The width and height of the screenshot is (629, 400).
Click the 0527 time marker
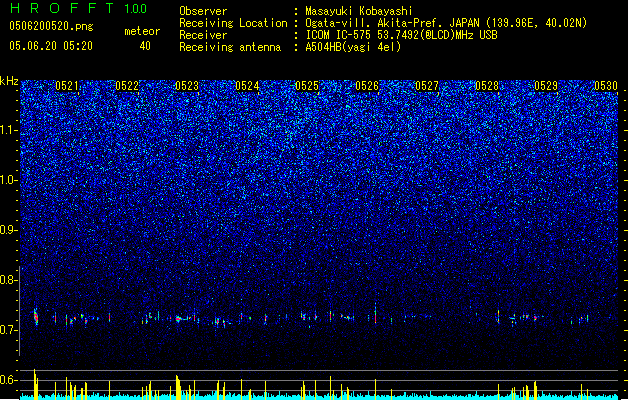click(427, 86)
